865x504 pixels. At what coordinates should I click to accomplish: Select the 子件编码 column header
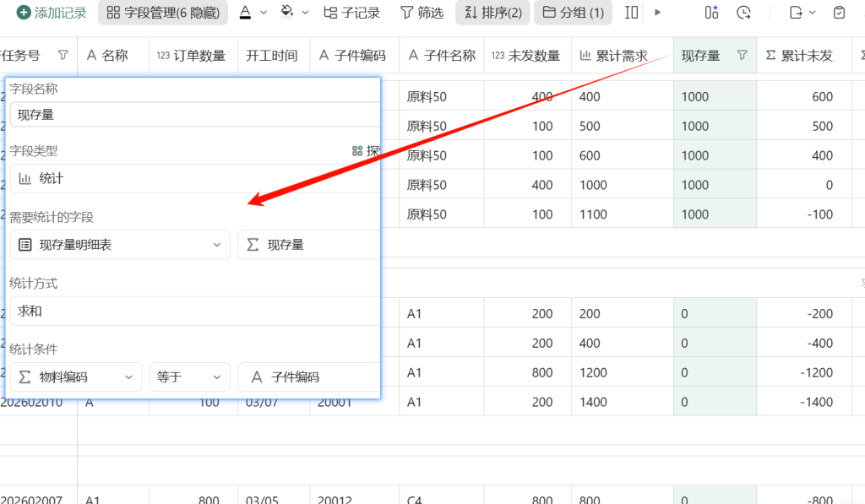(x=354, y=55)
